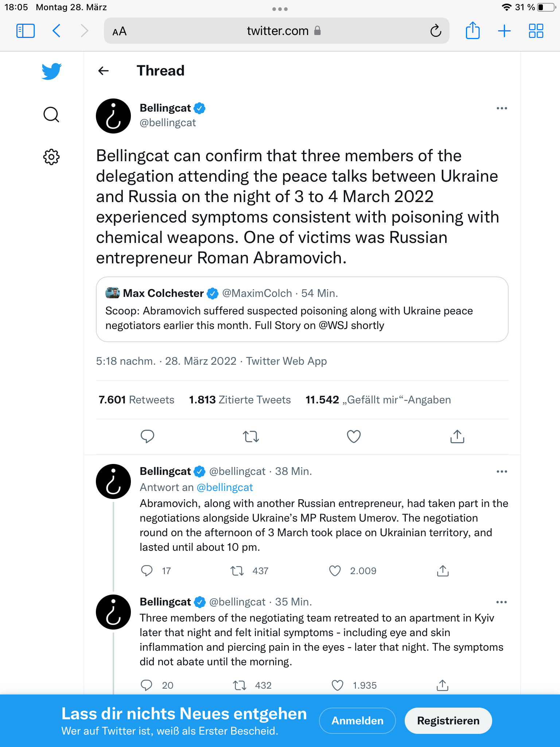
Task: Open more options on 38 Min. reply
Action: coord(502,472)
